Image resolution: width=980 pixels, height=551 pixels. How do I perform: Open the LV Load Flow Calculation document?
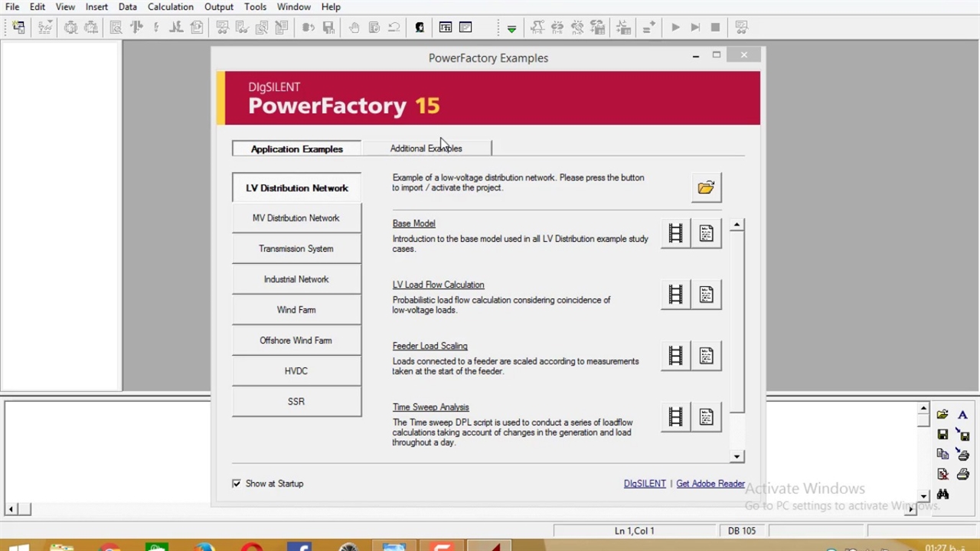pyautogui.click(x=706, y=295)
